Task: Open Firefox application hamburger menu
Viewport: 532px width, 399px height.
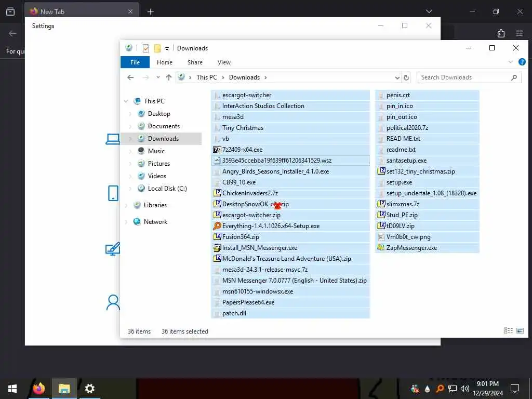Action: pyautogui.click(x=520, y=33)
